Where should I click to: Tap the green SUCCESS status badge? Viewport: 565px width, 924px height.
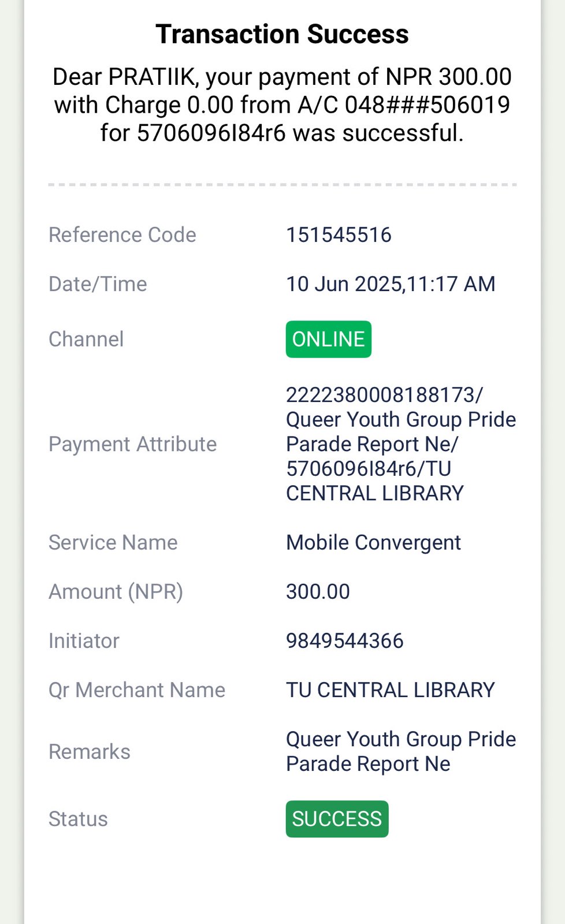pyautogui.click(x=337, y=818)
